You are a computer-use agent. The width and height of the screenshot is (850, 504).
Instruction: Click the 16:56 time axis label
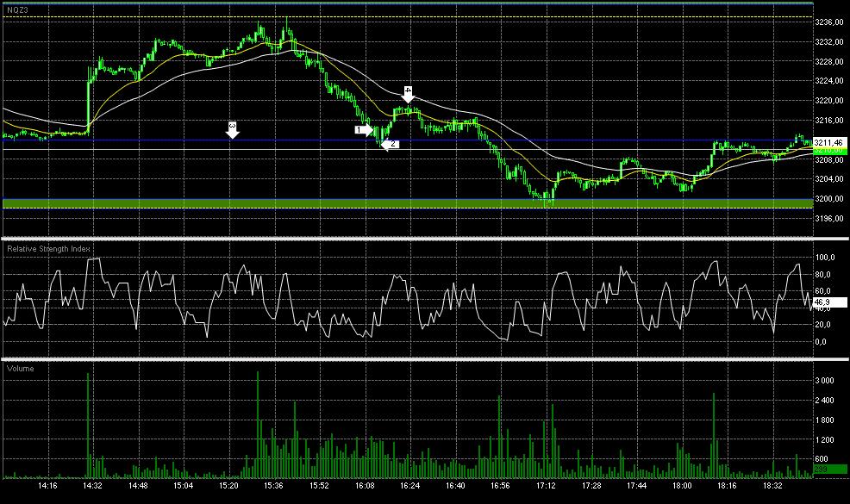coord(500,486)
